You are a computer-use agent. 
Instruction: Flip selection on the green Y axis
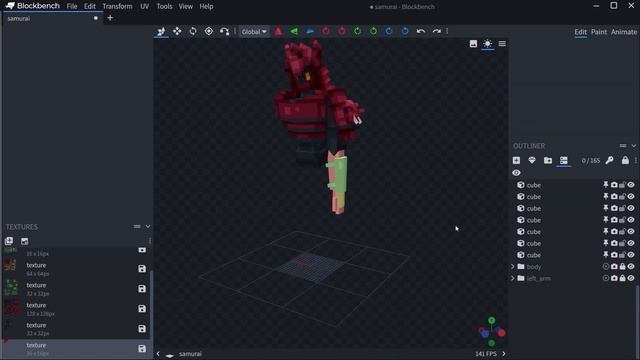(294, 31)
